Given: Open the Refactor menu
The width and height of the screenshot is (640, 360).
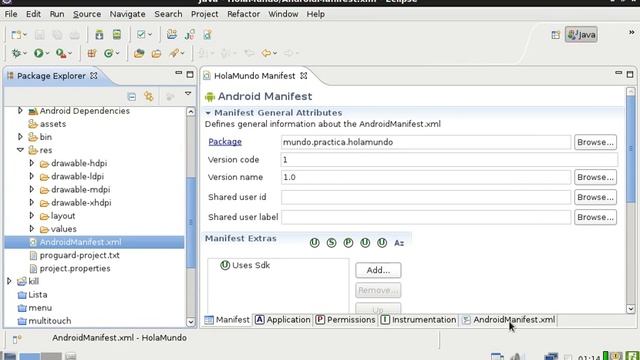Looking at the screenshot, I should click(243, 14).
